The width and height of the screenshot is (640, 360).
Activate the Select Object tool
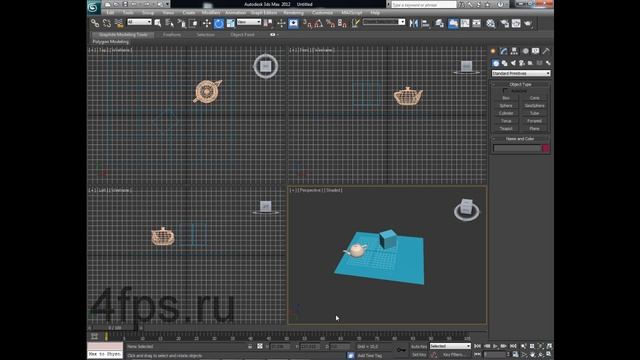158,23
